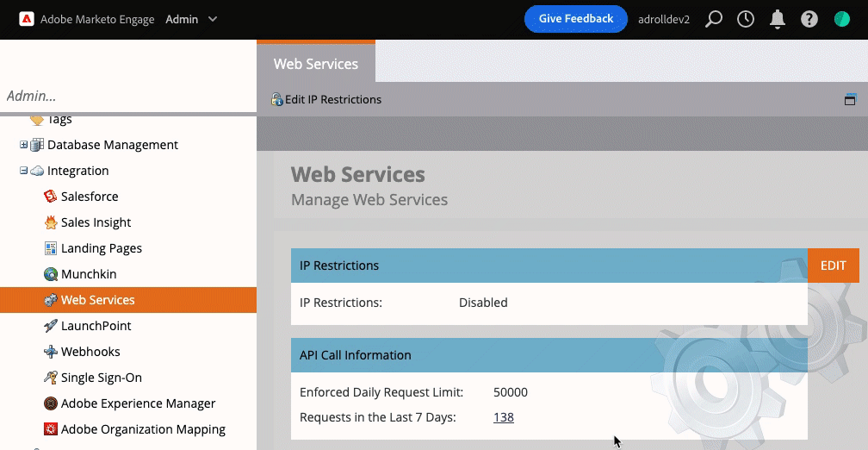Viewport: 868px width, 450px height.
Task: Click the Adobe Organization Mapping icon
Action: [x=50, y=429]
